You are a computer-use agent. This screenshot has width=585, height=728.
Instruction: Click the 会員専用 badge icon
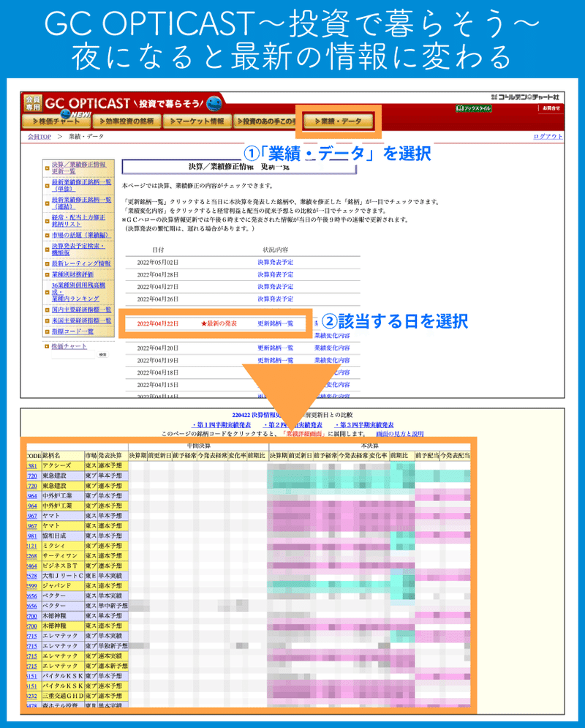coord(33,103)
